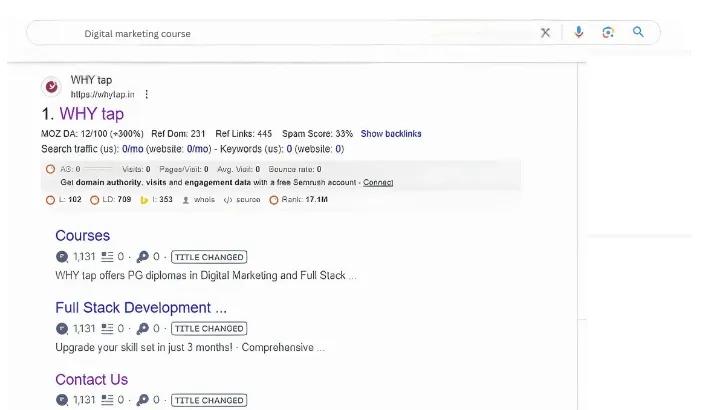Click the Visits: 0 metric

[136, 169]
